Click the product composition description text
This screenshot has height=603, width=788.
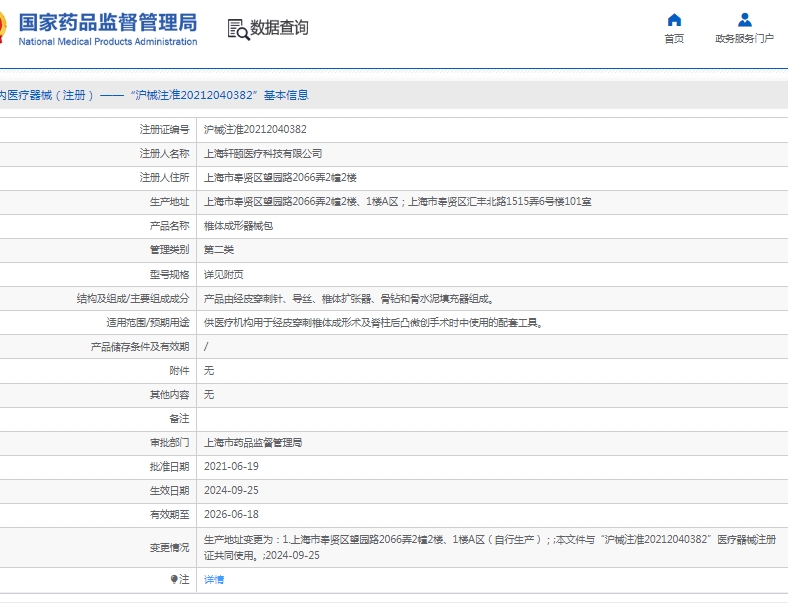349,299
